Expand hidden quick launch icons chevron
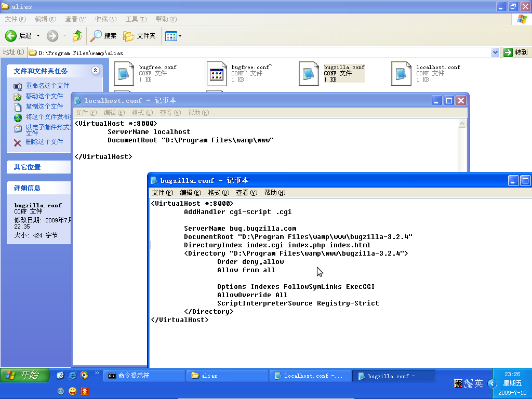 coord(97,373)
